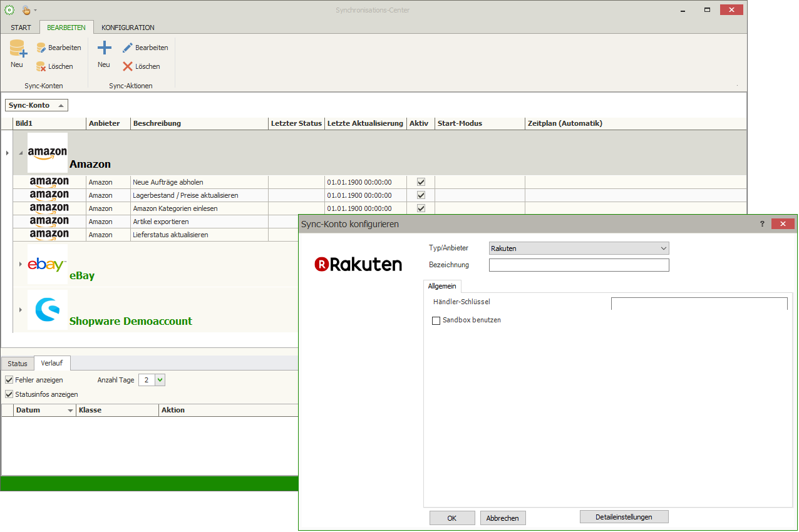Click the green gear app icon in title bar
Image resolution: width=799 pixels, height=532 pixels.
pos(9,10)
